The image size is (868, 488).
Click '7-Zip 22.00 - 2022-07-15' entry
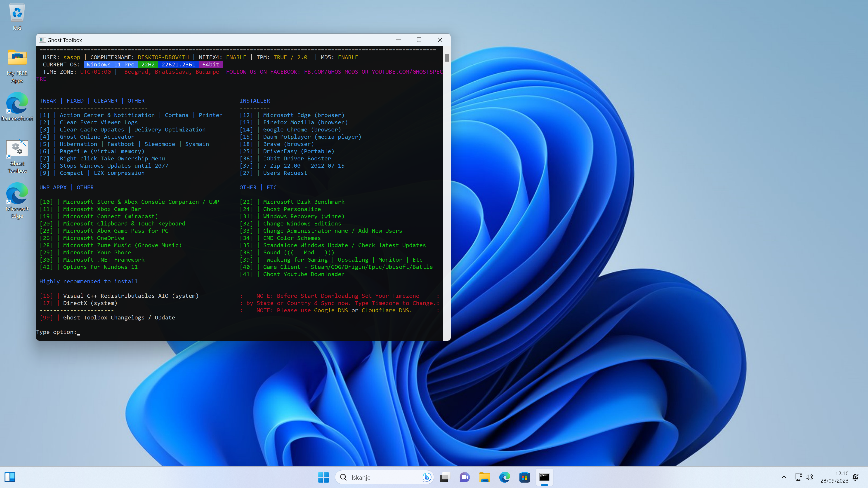[304, 166]
